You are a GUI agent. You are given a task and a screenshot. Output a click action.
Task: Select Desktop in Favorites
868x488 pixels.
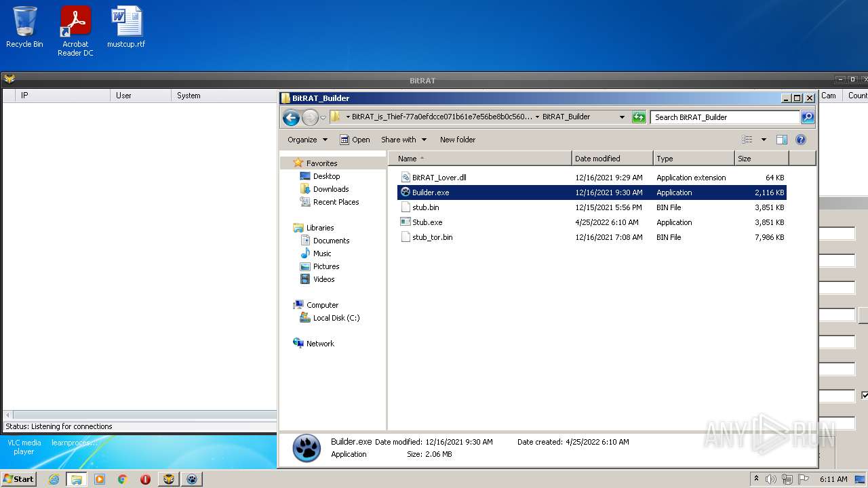[x=326, y=176]
